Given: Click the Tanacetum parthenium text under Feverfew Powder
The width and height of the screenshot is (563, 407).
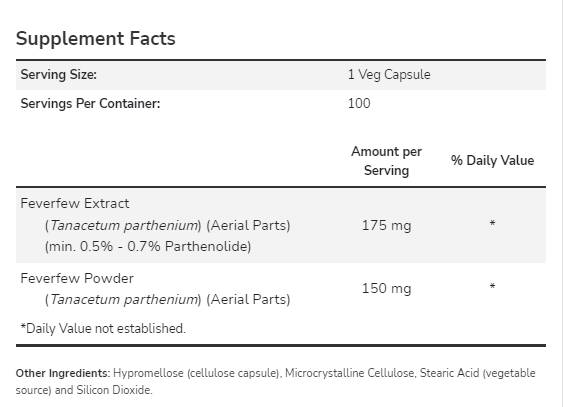Looking at the screenshot, I should coord(124,299).
